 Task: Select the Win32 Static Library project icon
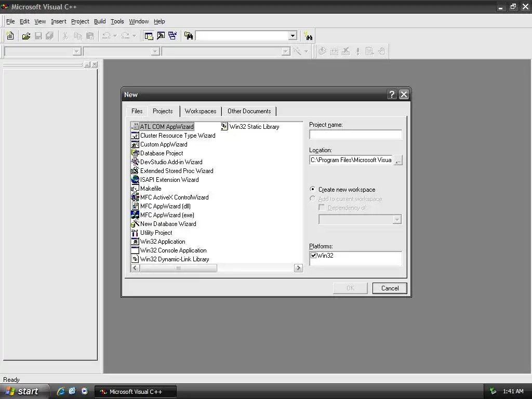tap(224, 127)
